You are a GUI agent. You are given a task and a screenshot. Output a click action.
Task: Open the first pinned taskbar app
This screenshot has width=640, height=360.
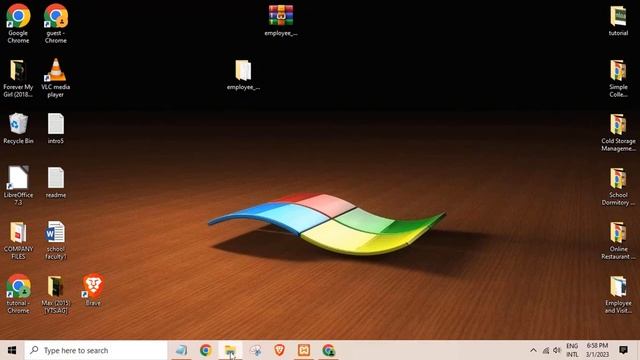click(x=181, y=350)
